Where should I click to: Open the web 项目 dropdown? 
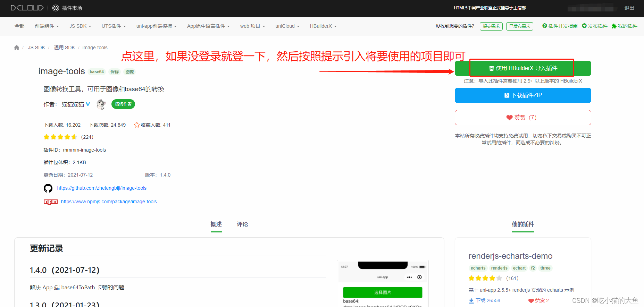(253, 26)
